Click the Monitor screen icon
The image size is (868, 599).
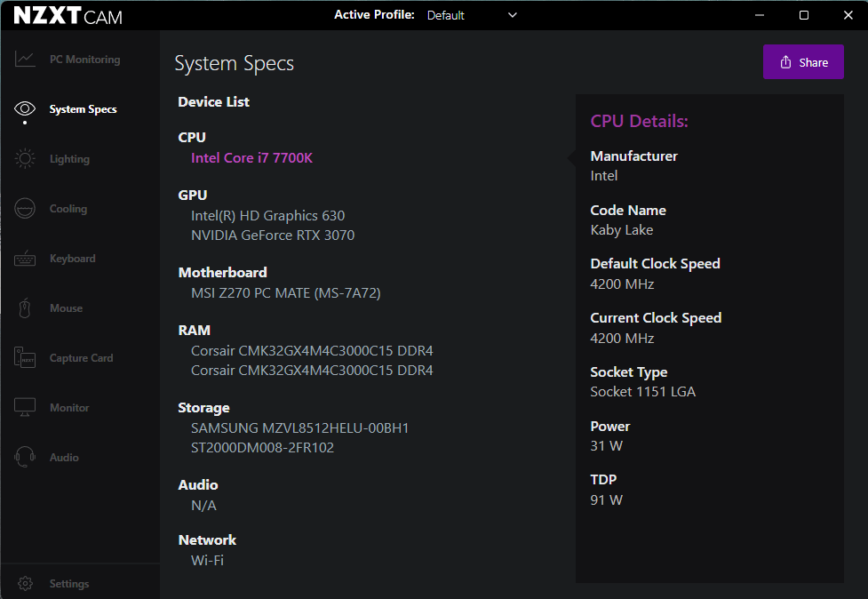click(x=25, y=407)
